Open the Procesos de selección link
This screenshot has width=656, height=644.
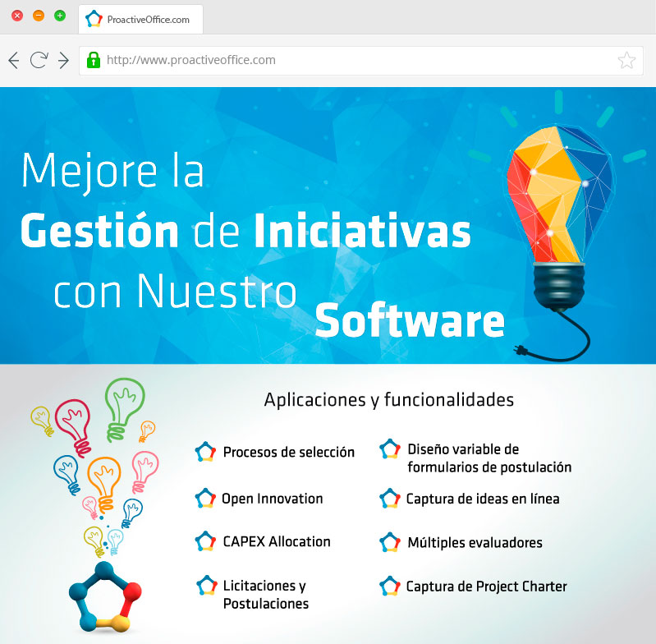click(288, 452)
